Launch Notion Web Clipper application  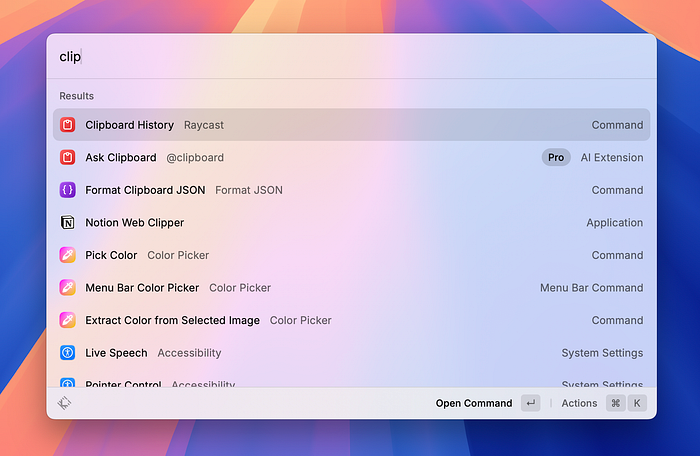tap(351, 222)
